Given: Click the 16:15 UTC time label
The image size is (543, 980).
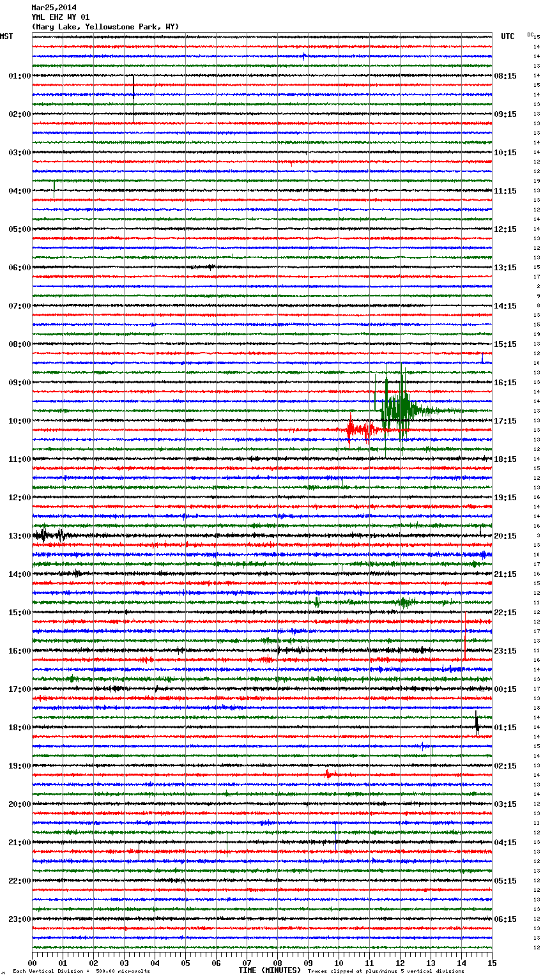Looking at the screenshot, I should (x=505, y=383).
